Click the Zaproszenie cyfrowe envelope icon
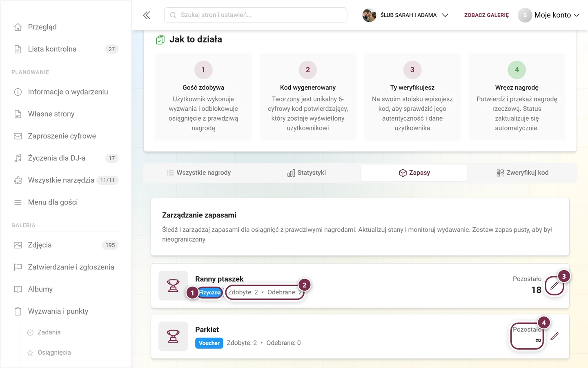This screenshot has height=368, width=588. pos(18,136)
